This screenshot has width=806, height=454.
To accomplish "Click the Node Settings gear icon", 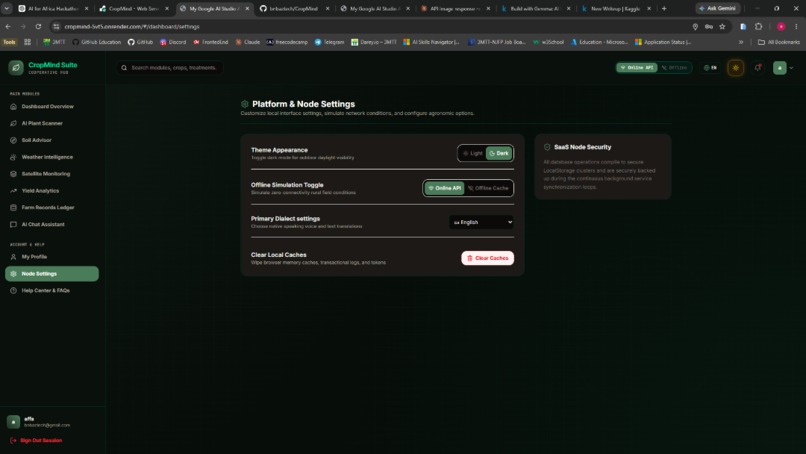I will click(x=13, y=274).
